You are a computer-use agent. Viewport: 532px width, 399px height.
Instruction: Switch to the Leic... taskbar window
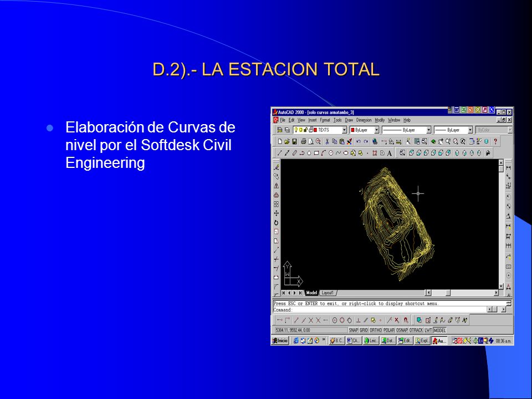point(371,341)
